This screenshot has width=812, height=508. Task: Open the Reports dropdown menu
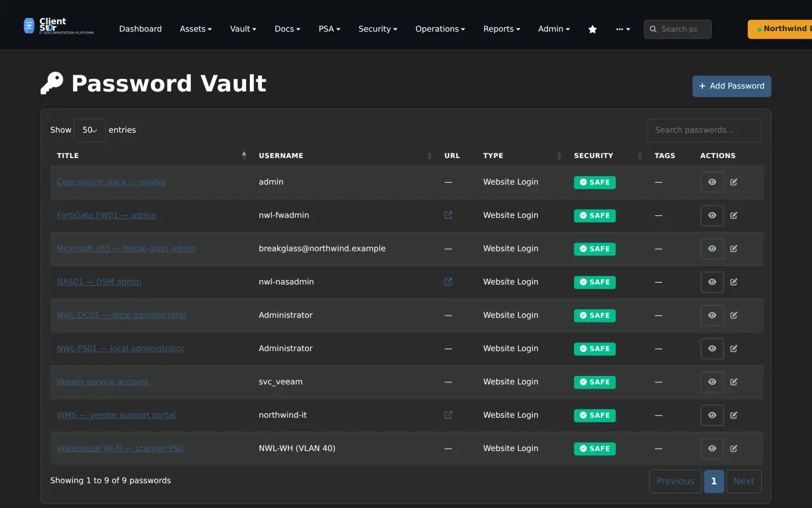[x=501, y=29]
